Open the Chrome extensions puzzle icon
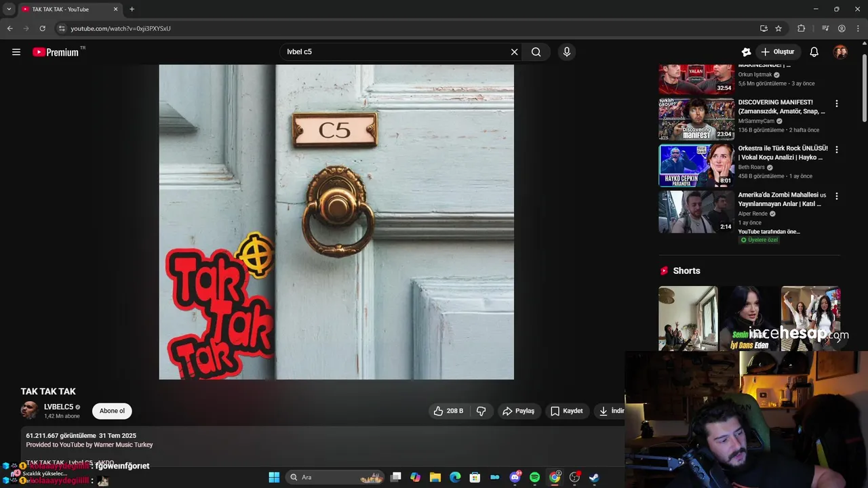This screenshot has width=868, height=488. pos(802,28)
